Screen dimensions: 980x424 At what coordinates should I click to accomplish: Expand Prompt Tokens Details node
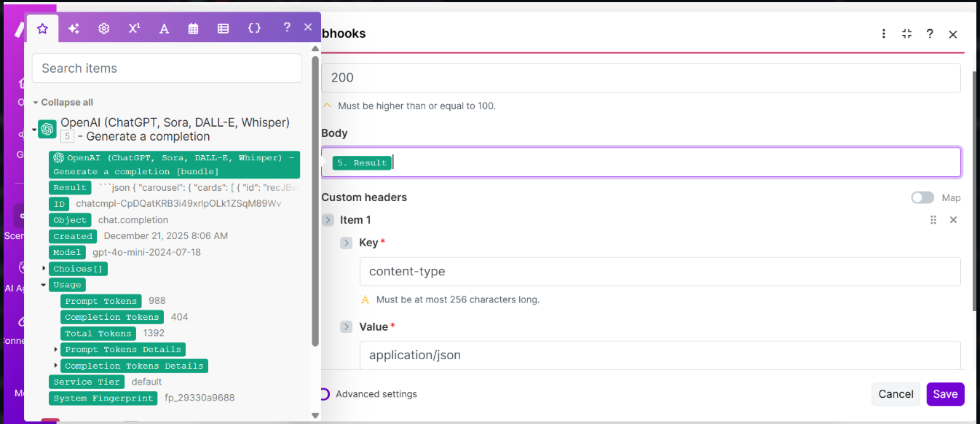pyautogui.click(x=56, y=350)
